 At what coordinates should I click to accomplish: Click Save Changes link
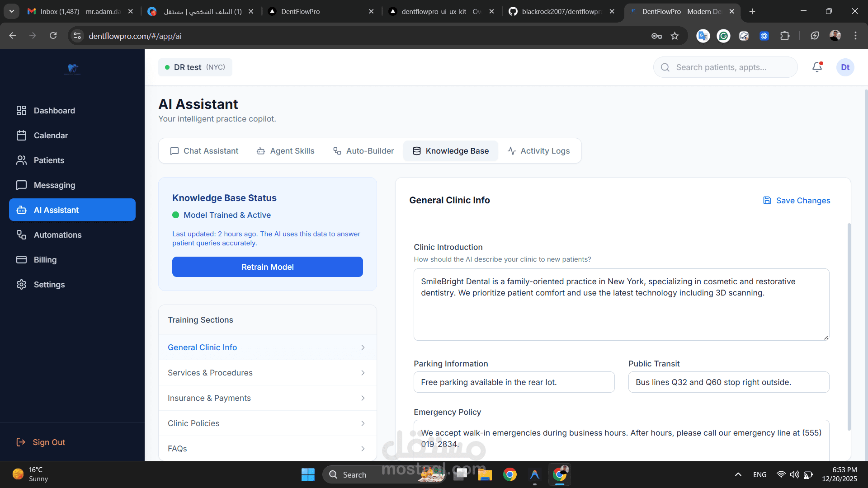tap(797, 201)
